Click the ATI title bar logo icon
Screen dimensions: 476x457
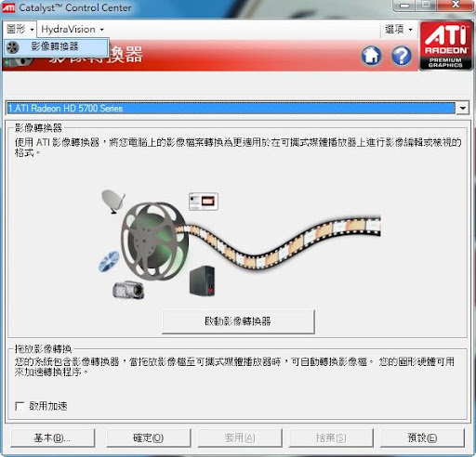tap(8, 7)
